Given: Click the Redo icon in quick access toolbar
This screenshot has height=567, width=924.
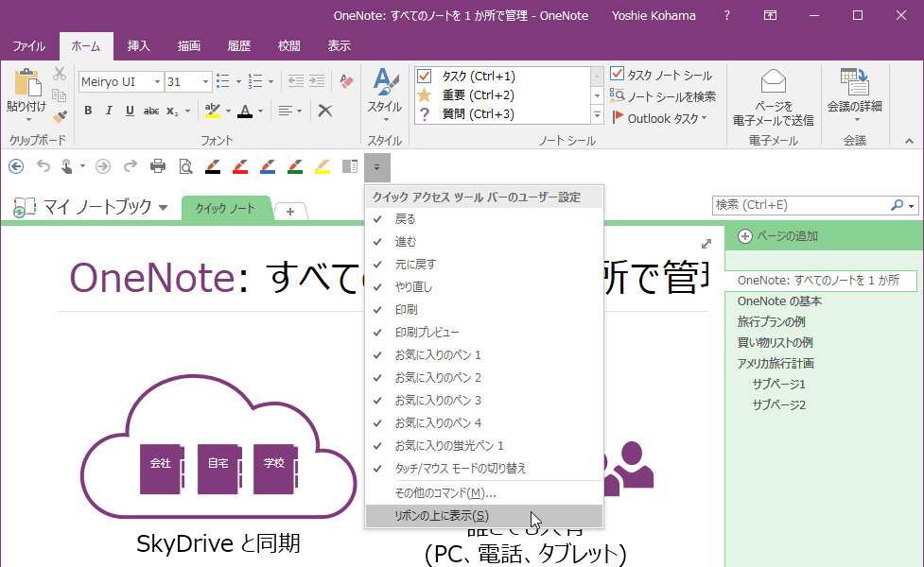Looking at the screenshot, I should pyautogui.click(x=131, y=166).
